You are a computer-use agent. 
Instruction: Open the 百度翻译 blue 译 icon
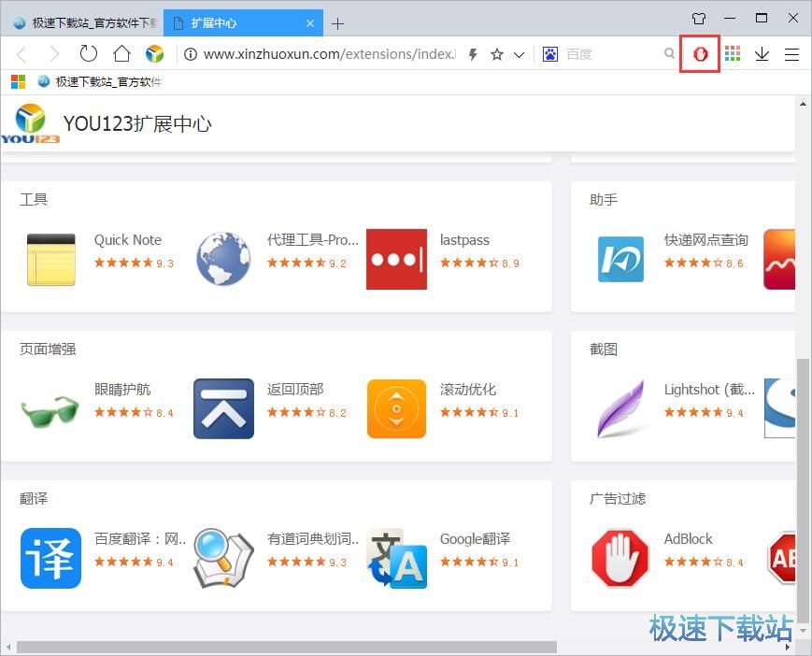coord(50,558)
